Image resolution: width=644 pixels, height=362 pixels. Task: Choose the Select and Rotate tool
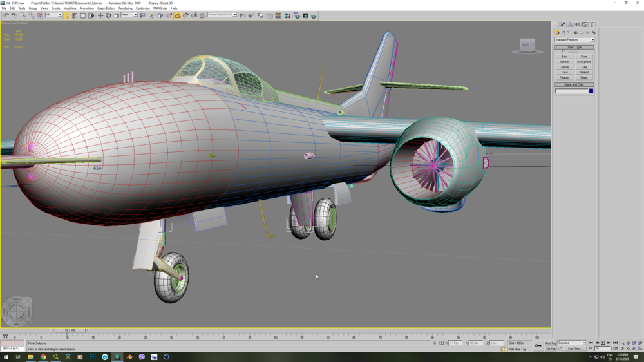click(x=108, y=15)
